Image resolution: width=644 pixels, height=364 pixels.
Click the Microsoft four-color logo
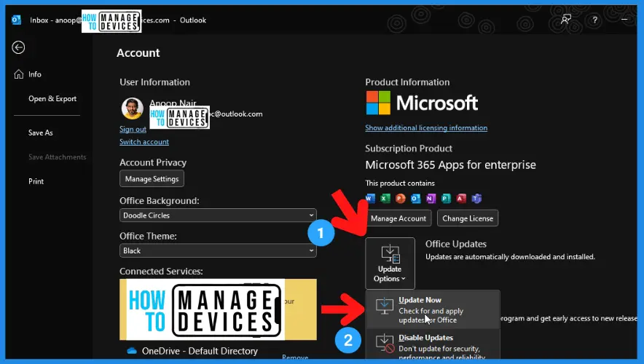(x=378, y=103)
